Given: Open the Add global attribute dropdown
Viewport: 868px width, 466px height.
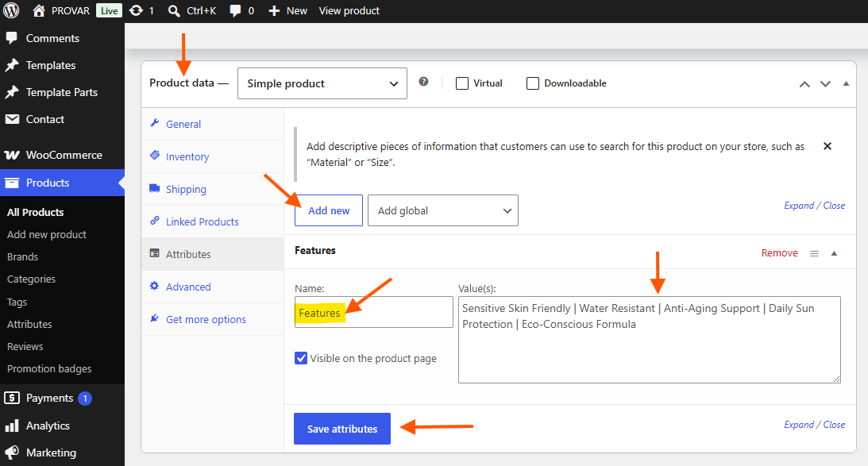Looking at the screenshot, I should (443, 210).
